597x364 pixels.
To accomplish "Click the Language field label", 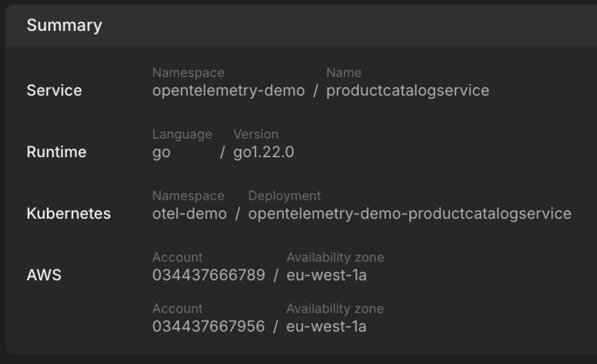I will [x=182, y=135].
